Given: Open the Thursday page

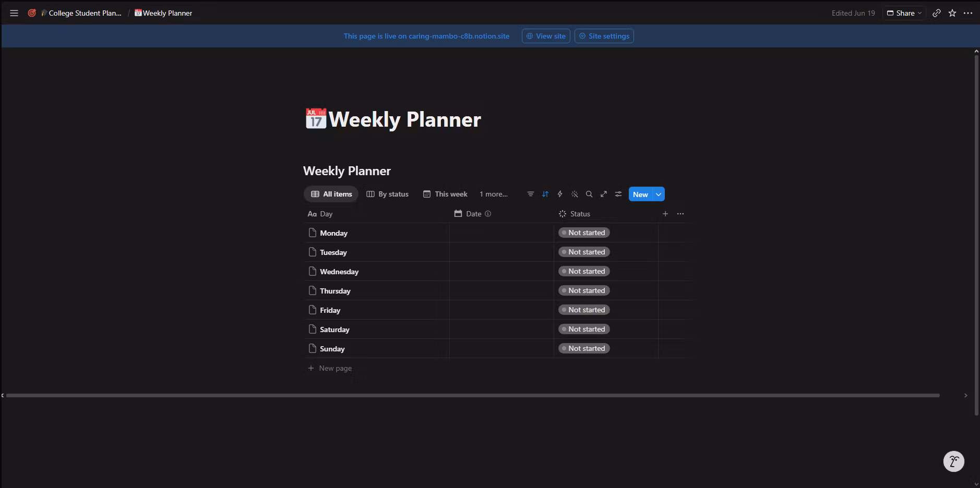Looking at the screenshot, I should pos(335,291).
